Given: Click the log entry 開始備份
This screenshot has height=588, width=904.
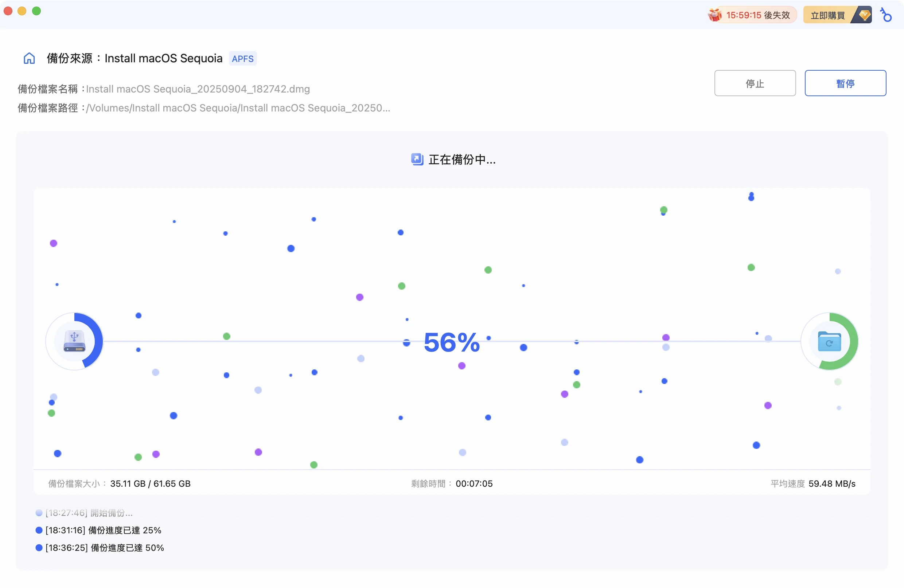Looking at the screenshot, I should coord(88,513).
